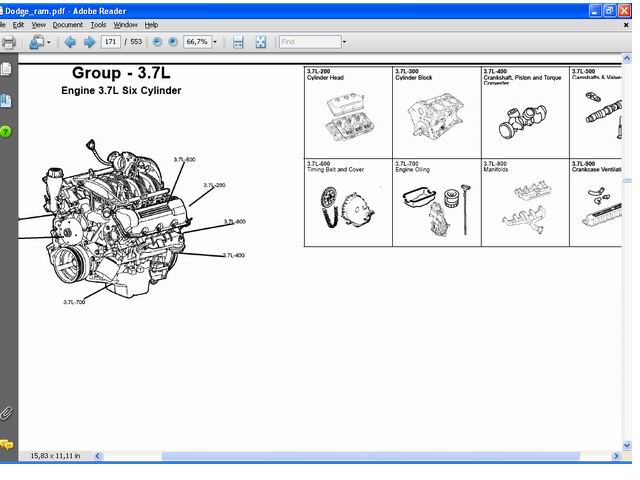The height and width of the screenshot is (480, 640).
Task: Click the 3.7L-400 callout label on engine
Action: (234, 256)
